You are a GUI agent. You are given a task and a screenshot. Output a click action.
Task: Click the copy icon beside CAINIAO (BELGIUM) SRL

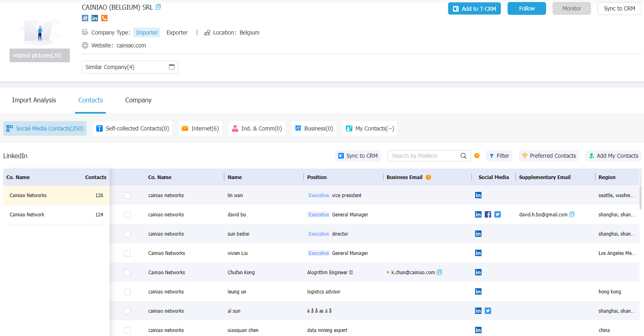coord(158,7)
